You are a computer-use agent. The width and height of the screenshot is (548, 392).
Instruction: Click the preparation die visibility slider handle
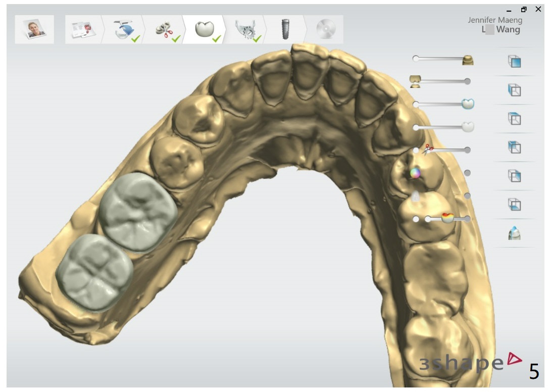click(x=468, y=60)
